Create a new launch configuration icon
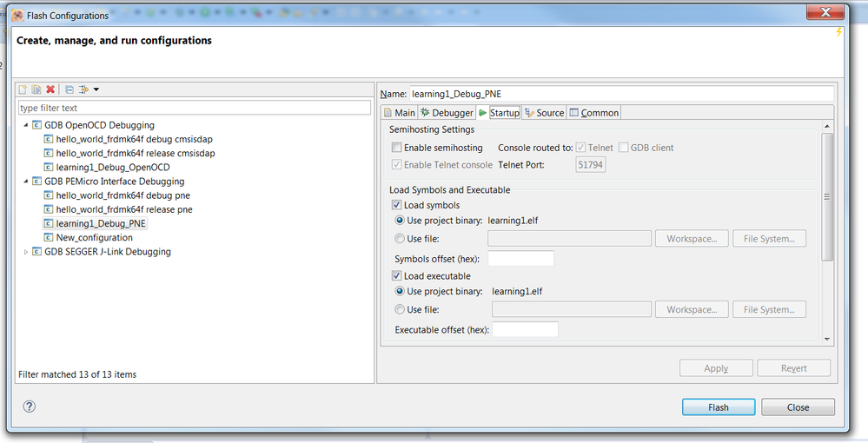This screenshot has height=443, width=868. click(x=23, y=89)
